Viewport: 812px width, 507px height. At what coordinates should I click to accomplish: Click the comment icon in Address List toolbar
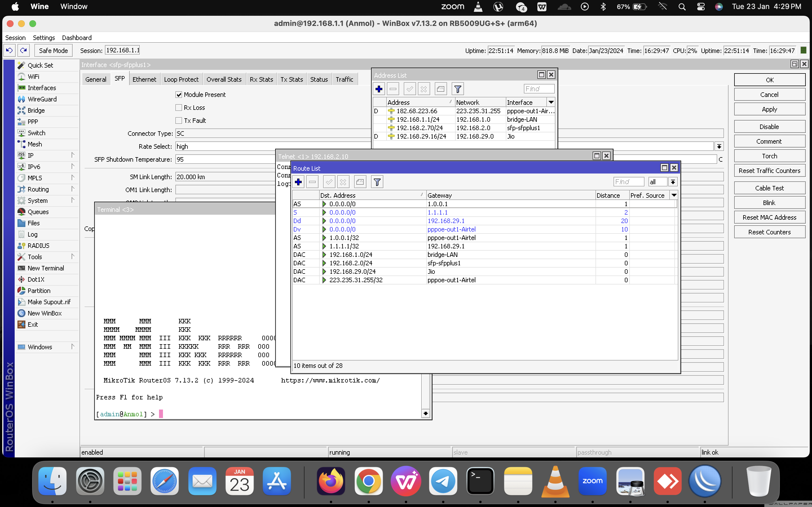coord(440,89)
